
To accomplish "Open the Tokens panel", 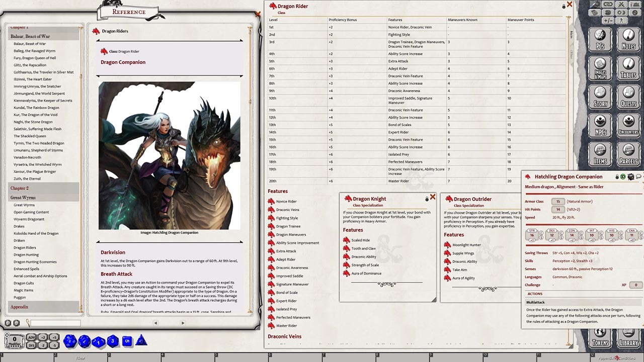I will 600,339.
